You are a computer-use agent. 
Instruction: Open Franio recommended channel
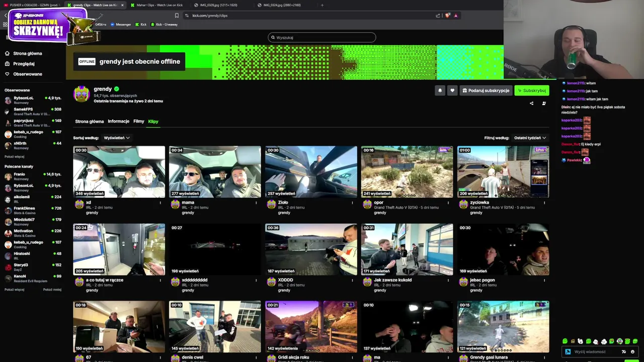click(x=33, y=176)
